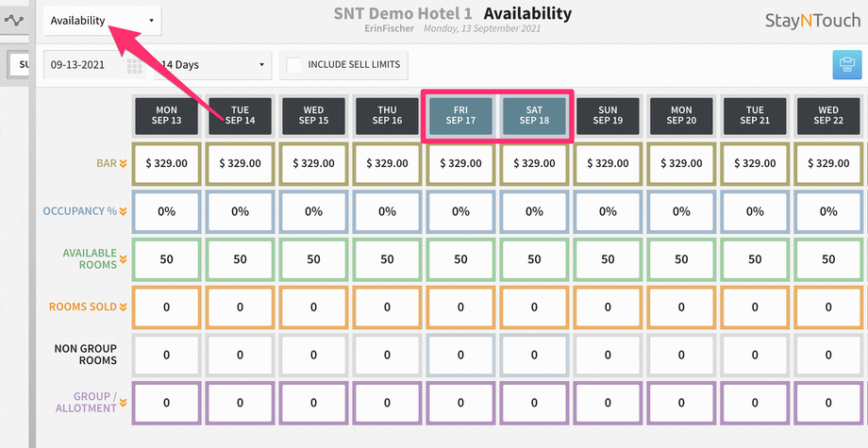Viewport: 868px width, 448px height.
Task: Open the Availability view dropdown
Action: tap(103, 21)
